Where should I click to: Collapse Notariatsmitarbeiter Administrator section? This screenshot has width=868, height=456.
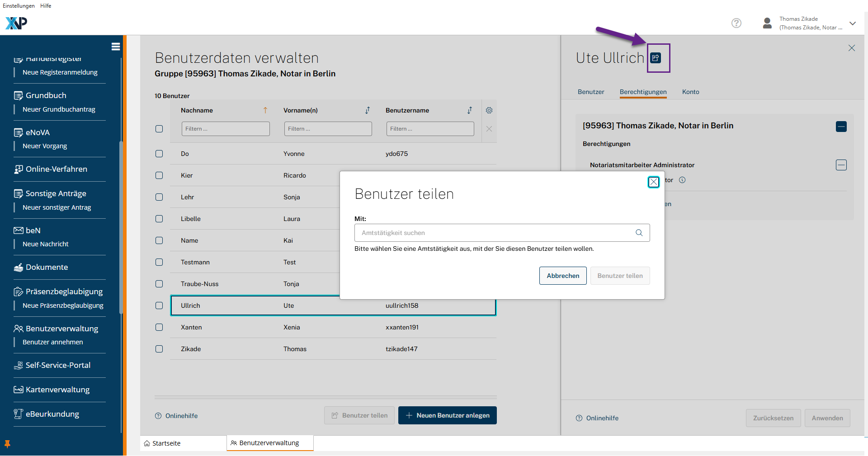(x=841, y=165)
